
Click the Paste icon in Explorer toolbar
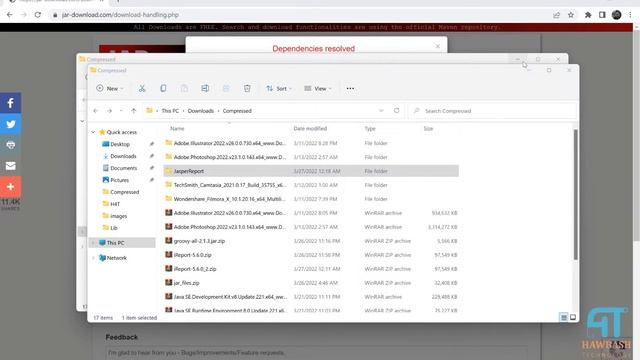[x=184, y=88]
